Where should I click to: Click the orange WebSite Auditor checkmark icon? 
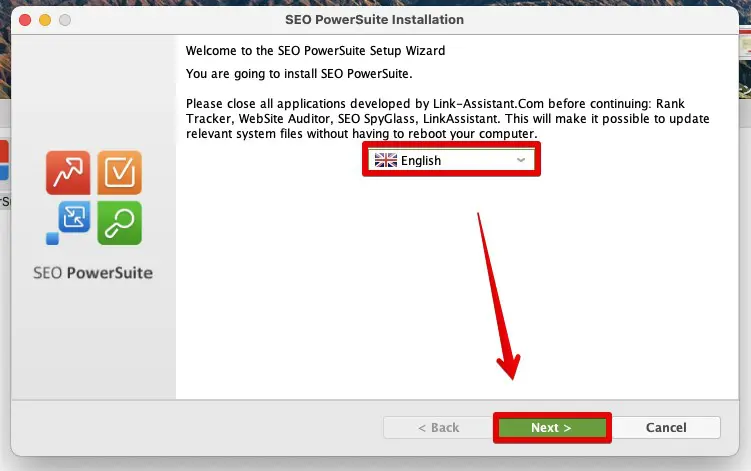point(119,173)
